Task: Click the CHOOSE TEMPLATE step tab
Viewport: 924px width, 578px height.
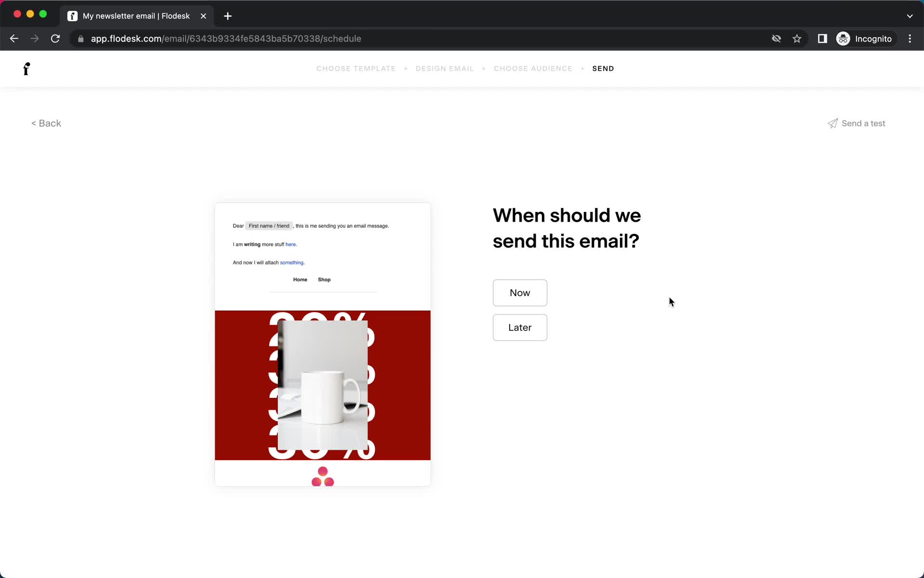Action: (x=357, y=68)
